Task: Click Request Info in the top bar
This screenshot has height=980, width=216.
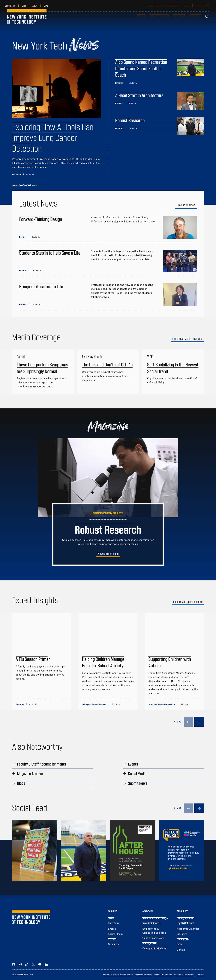Action: [9, 6]
